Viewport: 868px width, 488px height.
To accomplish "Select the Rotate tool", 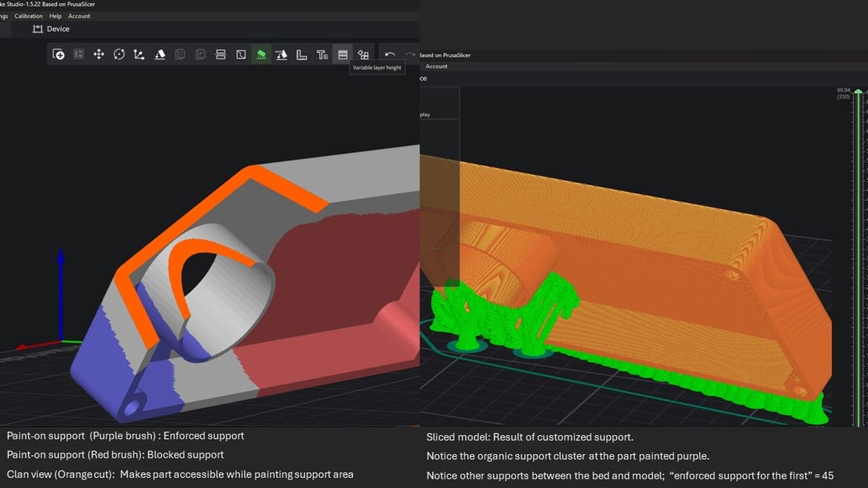I will [x=119, y=54].
